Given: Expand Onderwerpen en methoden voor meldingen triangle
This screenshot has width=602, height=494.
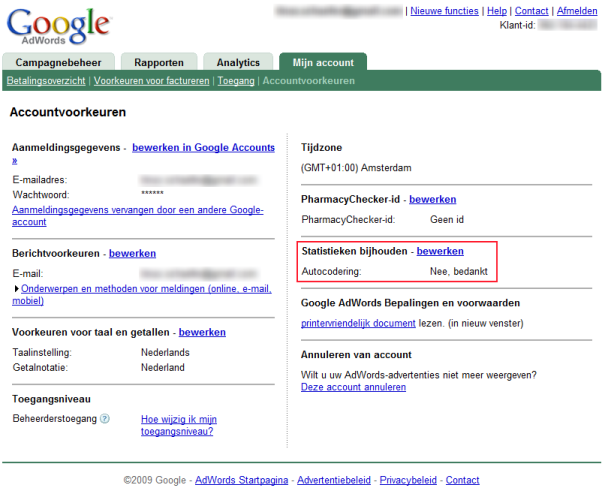Looking at the screenshot, I should (x=16, y=289).
